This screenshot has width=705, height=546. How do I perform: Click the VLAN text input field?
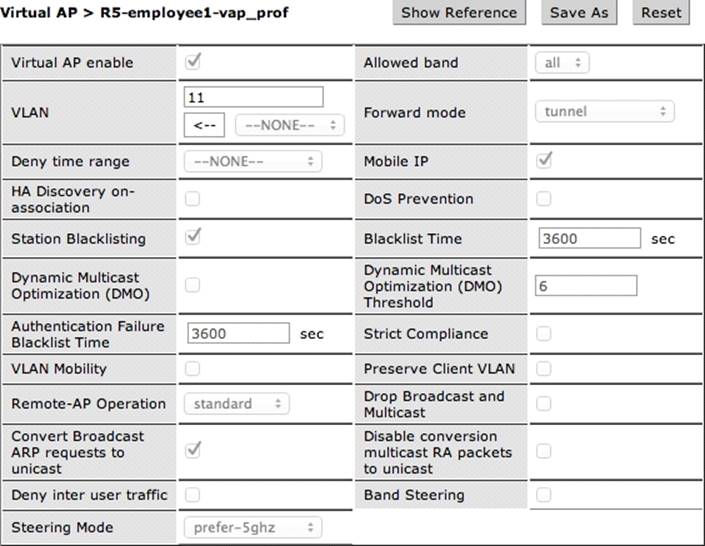pyautogui.click(x=254, y=97)
